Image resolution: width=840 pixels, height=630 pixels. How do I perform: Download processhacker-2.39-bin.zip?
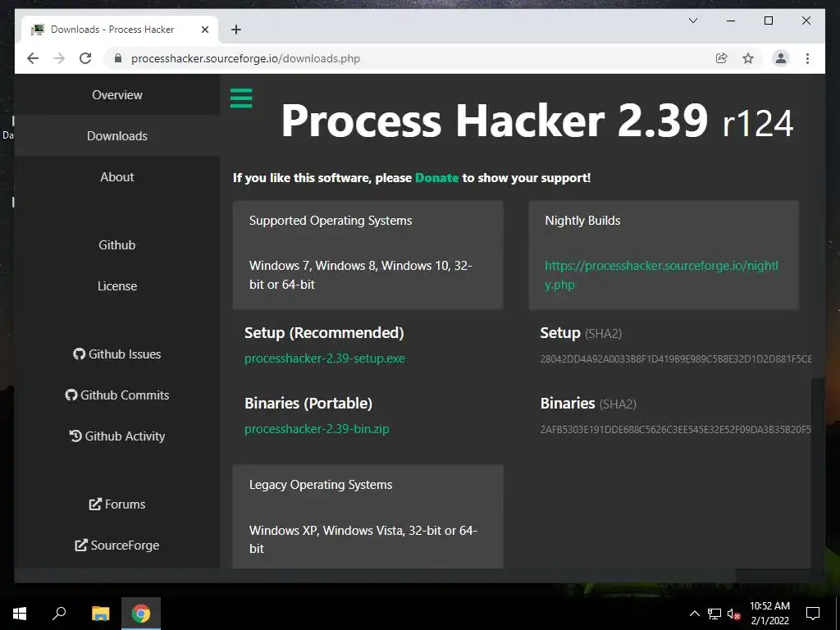click(x=317, y=429)
